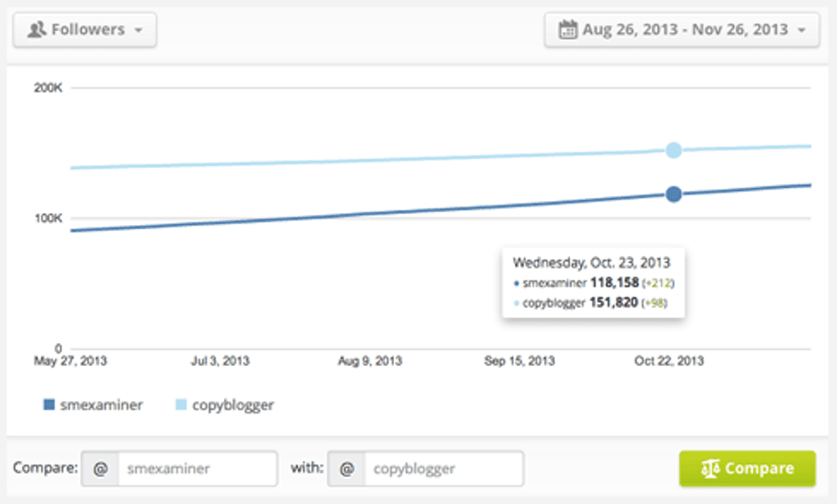Click the @ prefix before smexaminer field
Image resolution: width=837 pixels, height=504 pixels.
tap(101, 469)
